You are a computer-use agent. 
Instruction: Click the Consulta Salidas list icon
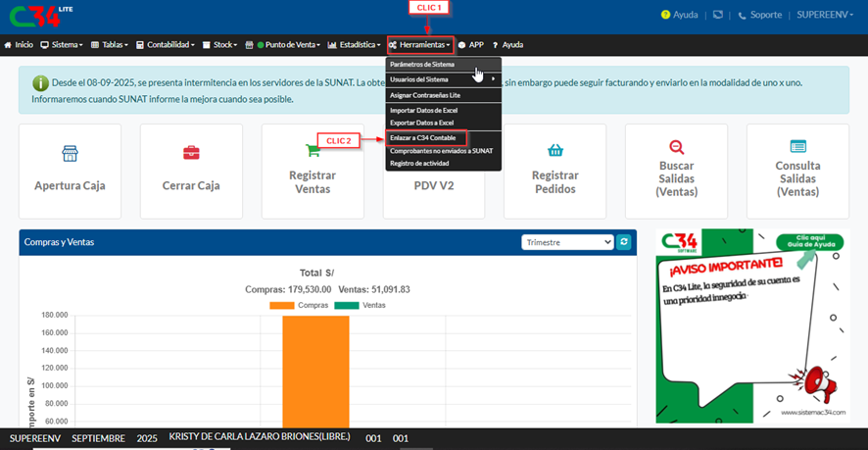(797, 146)
